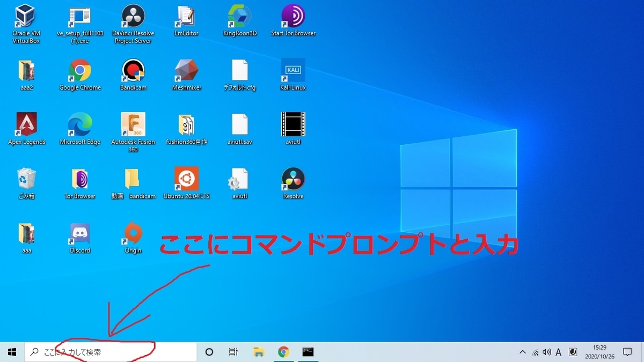Select the 動画 bandicam folder

[133, 184]
